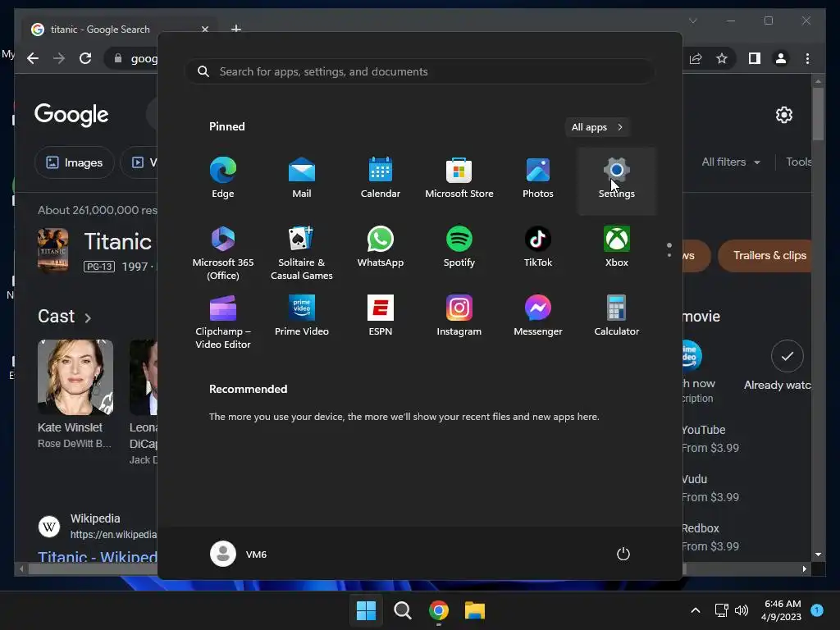
Task: Go back in Chrome browser
Action: 33,58
